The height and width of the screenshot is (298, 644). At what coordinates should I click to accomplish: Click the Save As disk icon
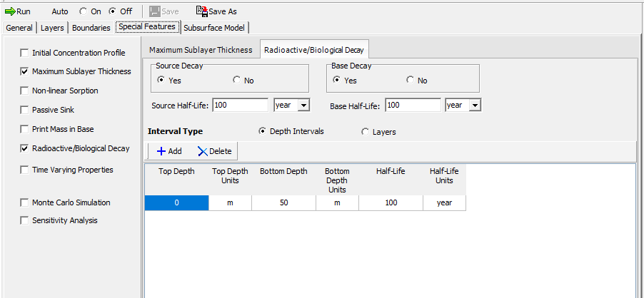tap(201, 11)
